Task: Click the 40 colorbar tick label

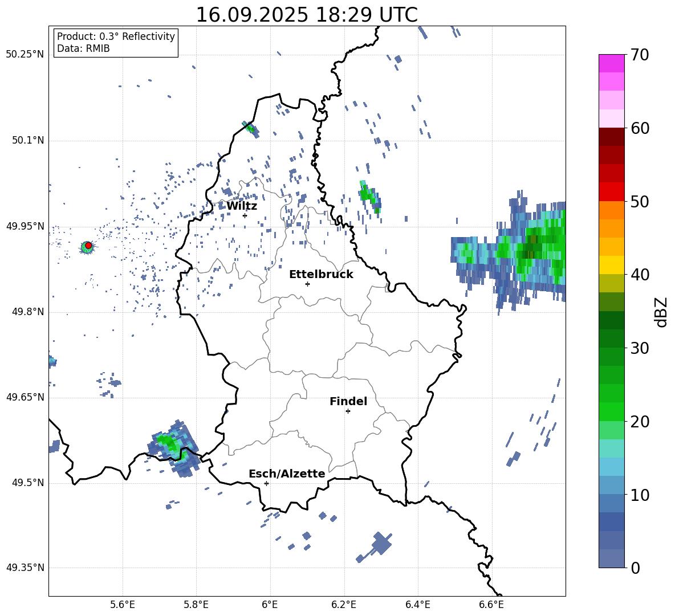Action: [640, 275]
